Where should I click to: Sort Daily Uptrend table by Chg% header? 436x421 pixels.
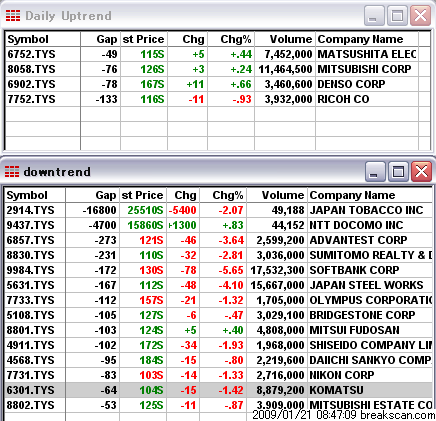pos(231,39)
